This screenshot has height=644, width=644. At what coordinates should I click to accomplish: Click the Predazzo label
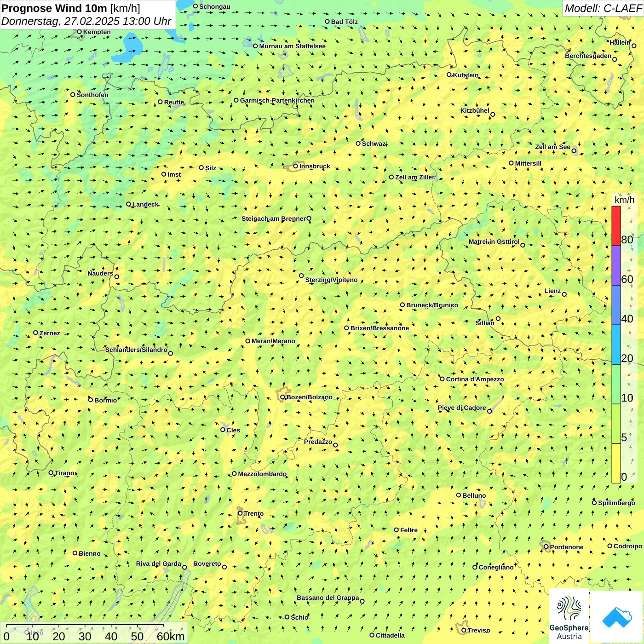coord(318,442)
